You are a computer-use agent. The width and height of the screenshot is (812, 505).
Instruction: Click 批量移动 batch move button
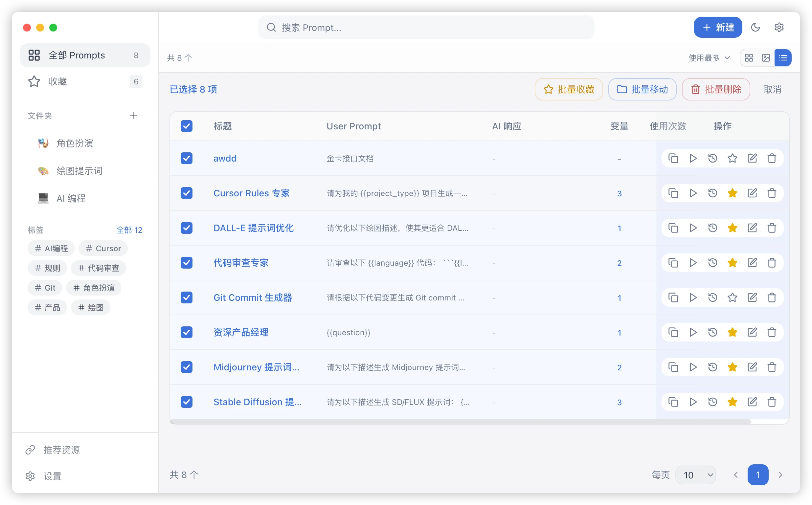[x=642, y=90]
